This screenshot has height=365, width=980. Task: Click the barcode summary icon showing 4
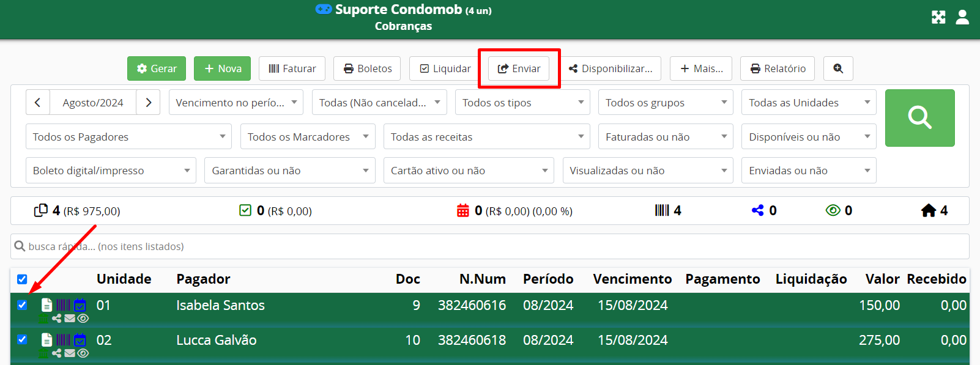662,210
